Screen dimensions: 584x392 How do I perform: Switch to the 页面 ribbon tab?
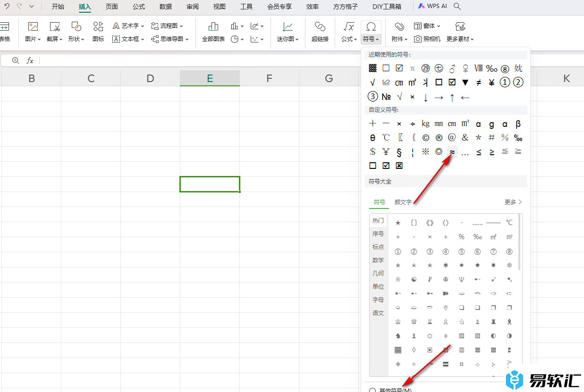(x=112, y=7)
